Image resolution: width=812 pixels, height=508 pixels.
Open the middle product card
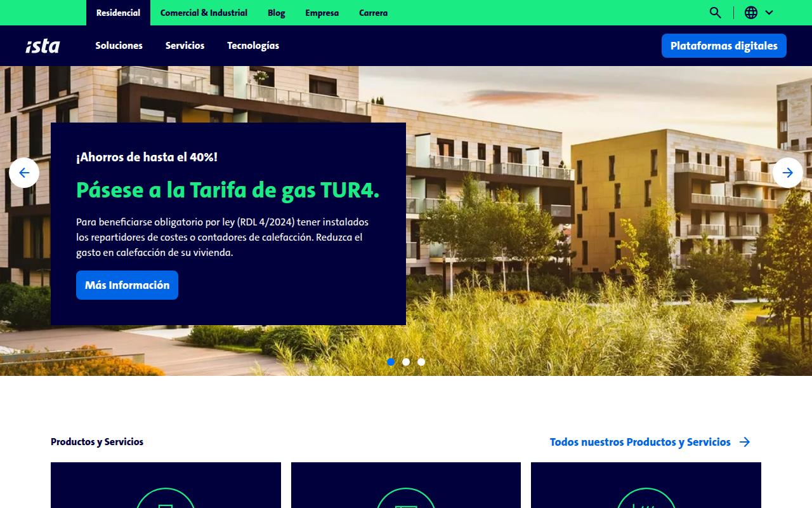pyautogui.click(x=406, y=485)
